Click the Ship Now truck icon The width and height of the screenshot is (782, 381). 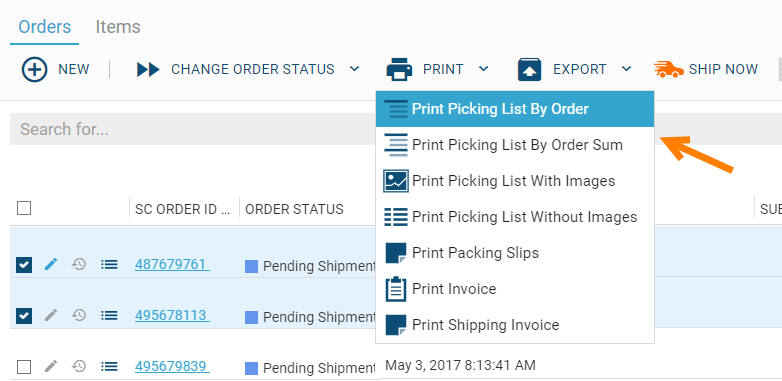point(669,69)
